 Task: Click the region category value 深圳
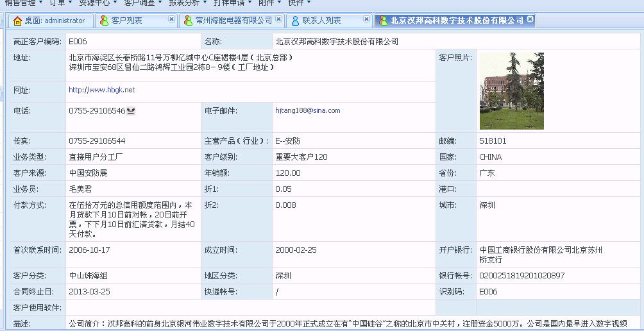pos(283,276)
